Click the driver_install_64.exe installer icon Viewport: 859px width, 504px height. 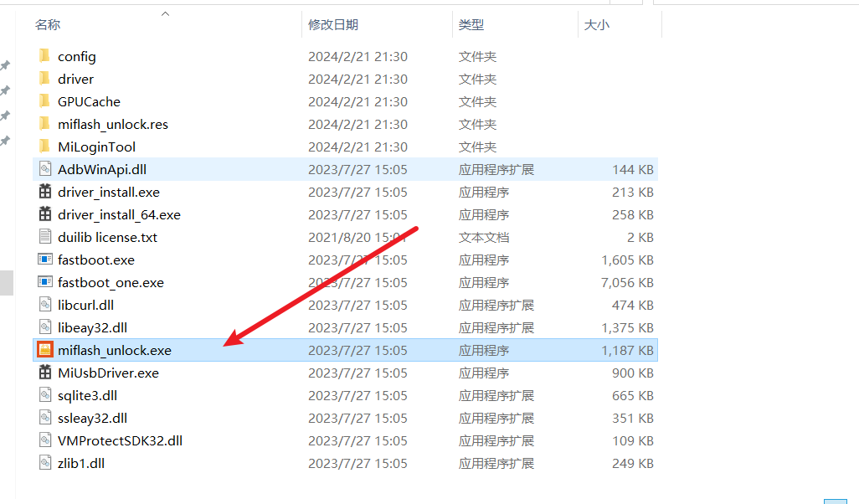[x=45, y=213]
